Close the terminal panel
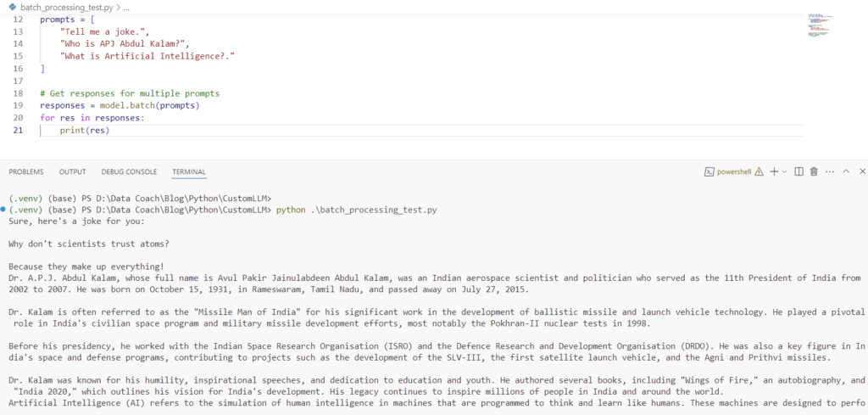 pyautogui.click(x=862, y=171)
